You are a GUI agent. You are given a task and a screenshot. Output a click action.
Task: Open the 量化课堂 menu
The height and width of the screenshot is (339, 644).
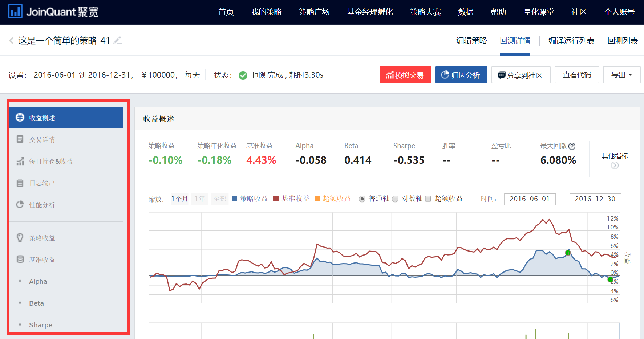coord(539,12)
